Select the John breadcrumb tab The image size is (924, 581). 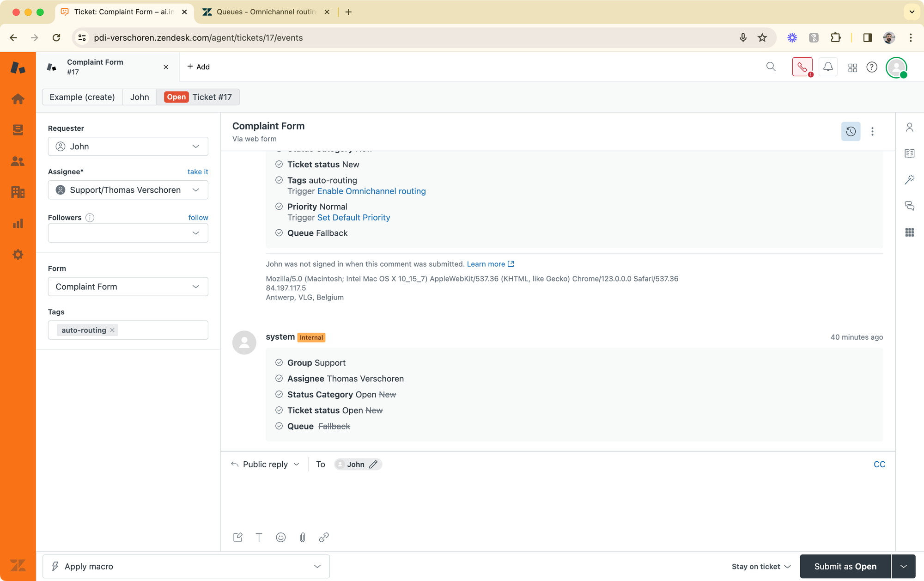pos(139,97)
